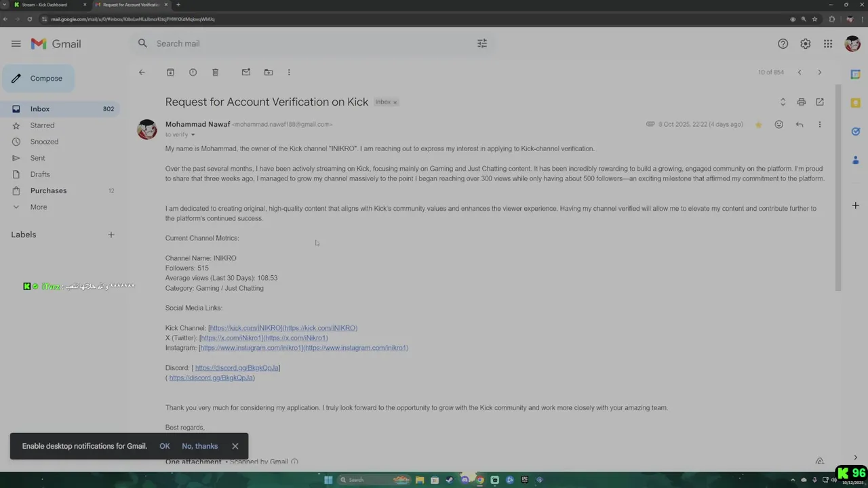Toggle star on Mohammad Nawaf's message

(x=758, y=125)
